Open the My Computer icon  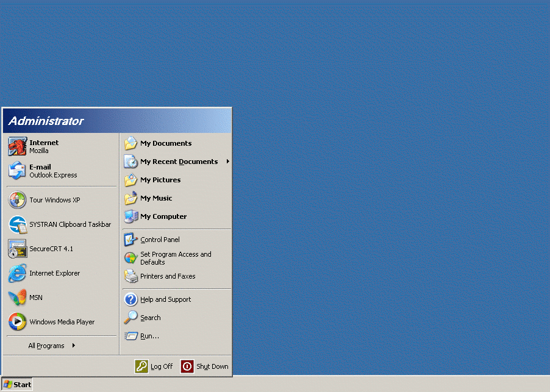point(131,216)
